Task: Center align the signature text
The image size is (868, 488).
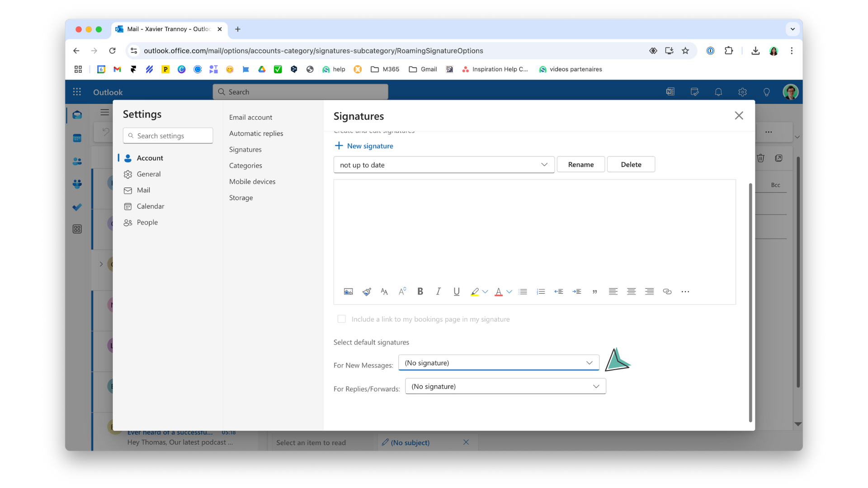Action: (631, 291)
